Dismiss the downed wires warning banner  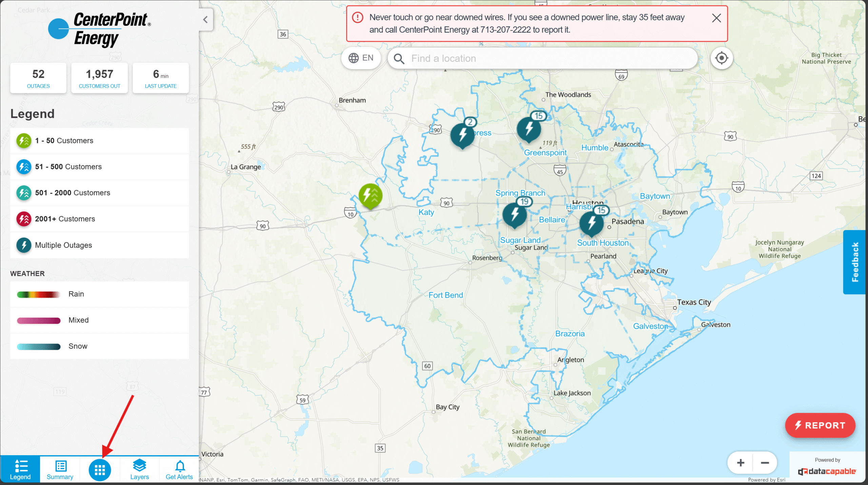(716, 18)
